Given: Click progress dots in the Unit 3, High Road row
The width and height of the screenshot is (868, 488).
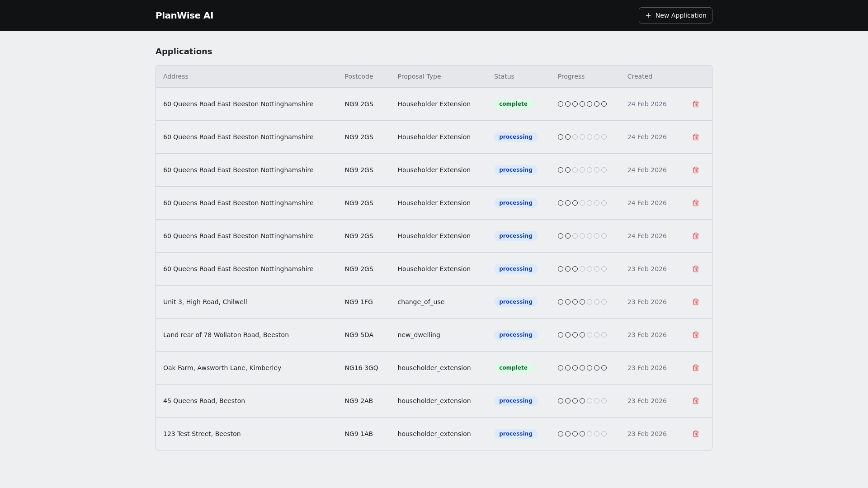Looking at the screenshot, I should click(582, 302).
